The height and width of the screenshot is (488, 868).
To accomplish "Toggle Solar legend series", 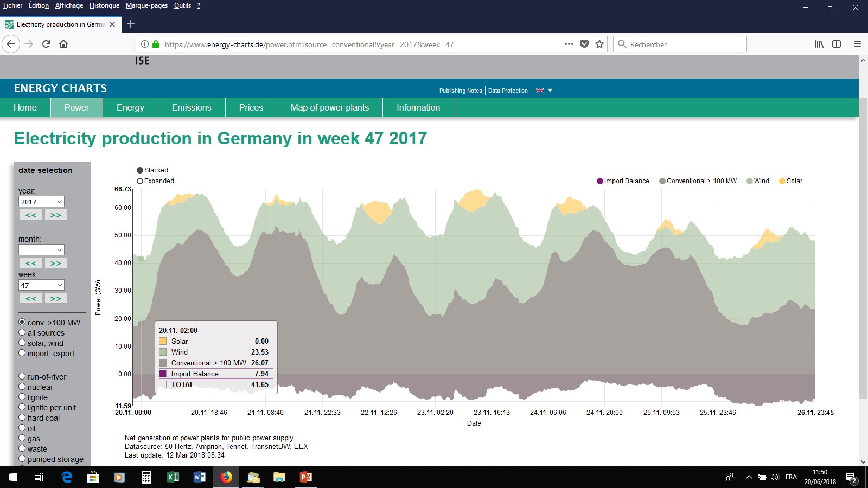I will pos(791,181).
